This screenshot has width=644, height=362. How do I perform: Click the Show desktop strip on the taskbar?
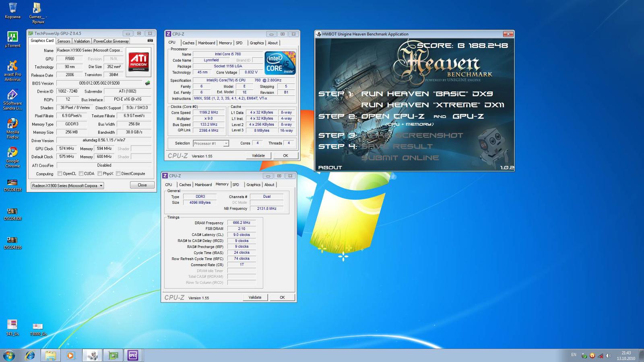(641, 356)
